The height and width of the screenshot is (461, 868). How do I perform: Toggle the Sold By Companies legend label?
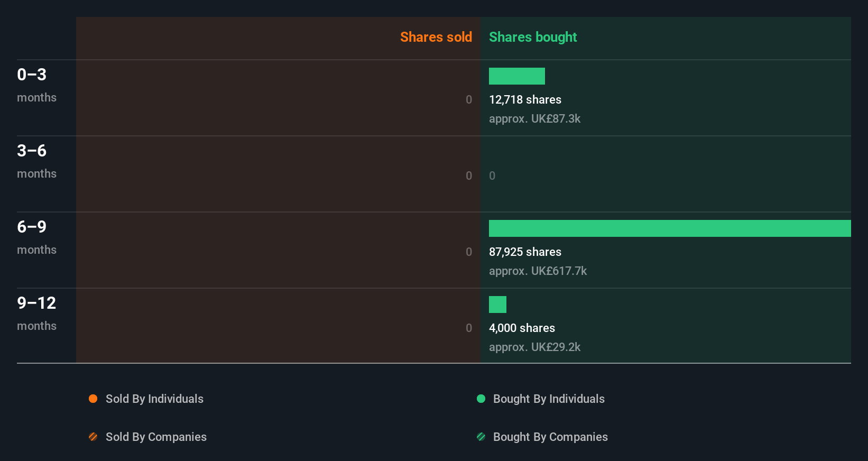click(x=156, y=437)
